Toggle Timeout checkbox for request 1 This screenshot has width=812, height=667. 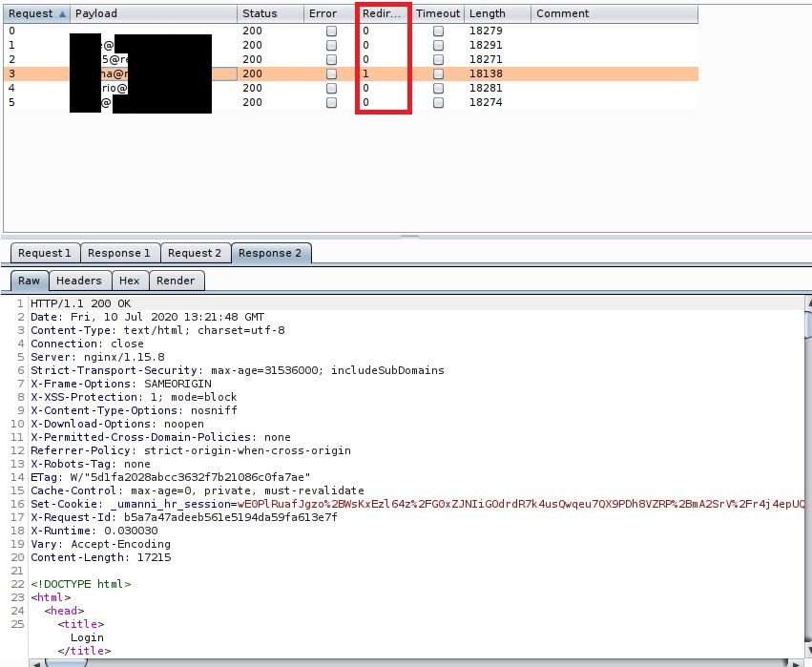[x=438, y=46]
